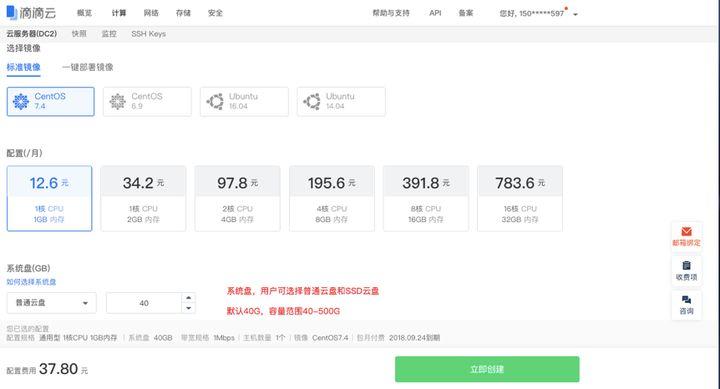Select the 12.6元 1核CPU 1GB plan
Viewport: 720px width, 389px height.
[49, 198]
